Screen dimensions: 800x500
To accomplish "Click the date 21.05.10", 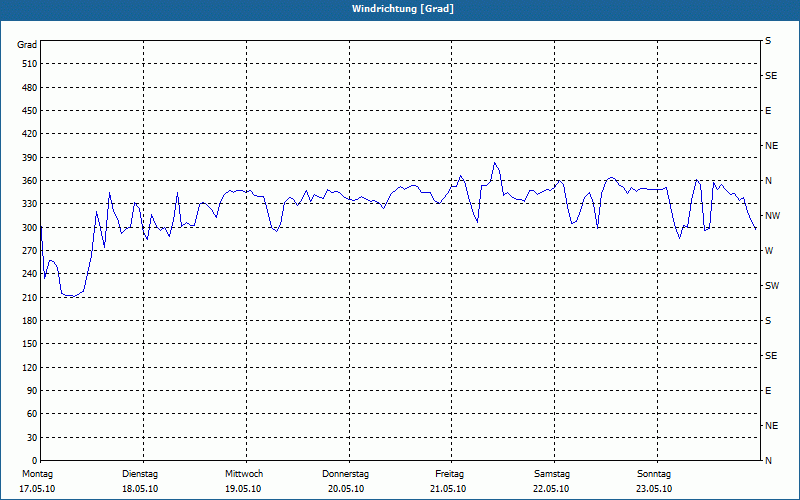I will [448, 489].
